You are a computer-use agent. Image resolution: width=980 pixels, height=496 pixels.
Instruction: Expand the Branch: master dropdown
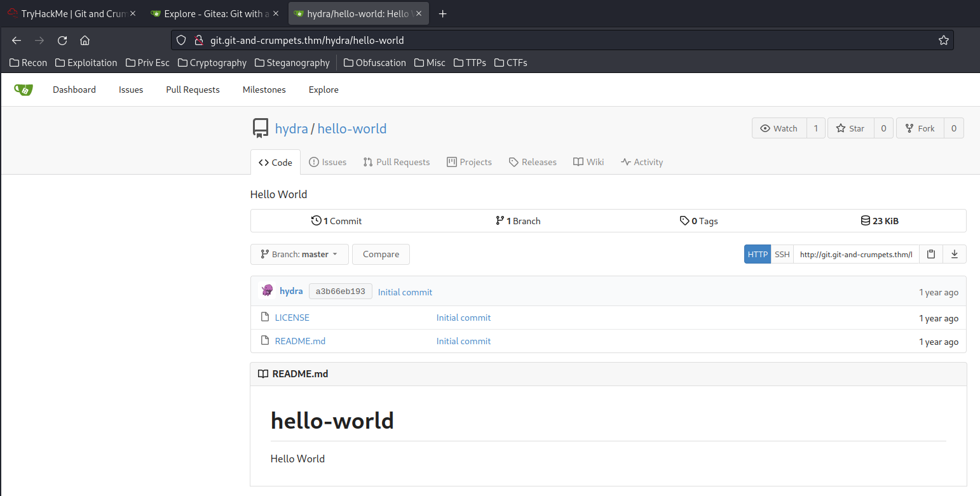click(299, 254)
